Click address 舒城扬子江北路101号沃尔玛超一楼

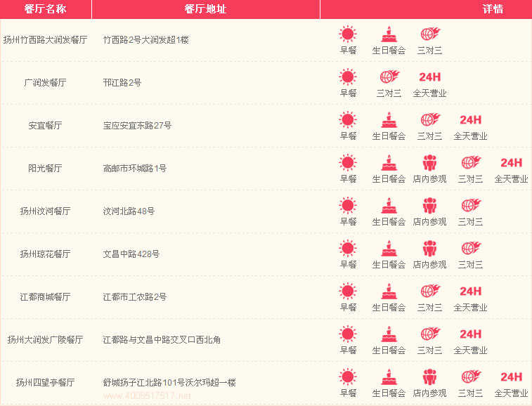coord(169,383)
